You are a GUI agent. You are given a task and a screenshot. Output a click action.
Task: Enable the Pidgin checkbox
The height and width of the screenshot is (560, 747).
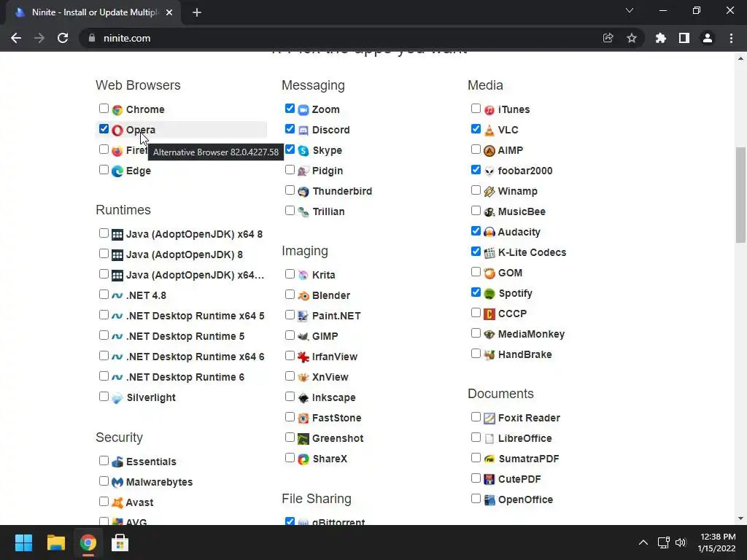(x=290, y=169)
